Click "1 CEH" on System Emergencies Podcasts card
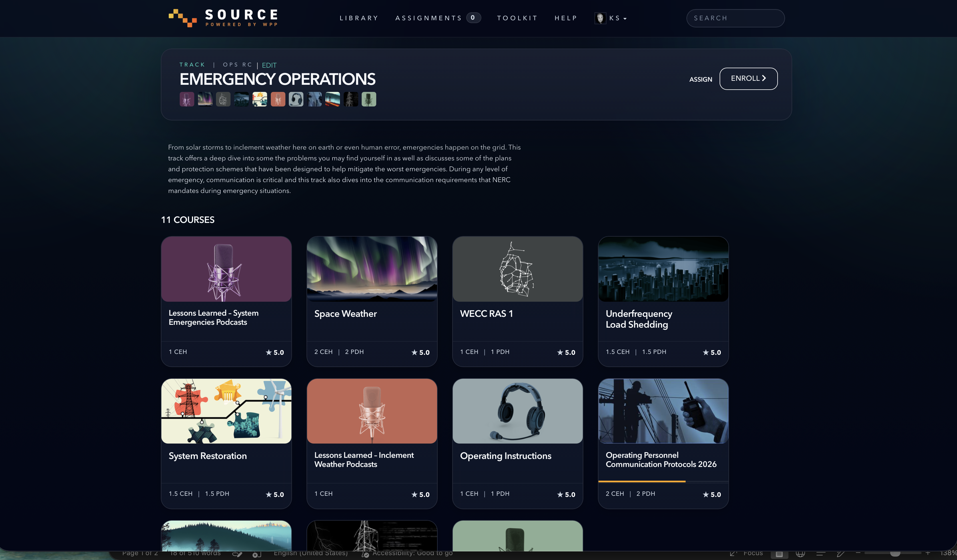 [x=178, y=352]
